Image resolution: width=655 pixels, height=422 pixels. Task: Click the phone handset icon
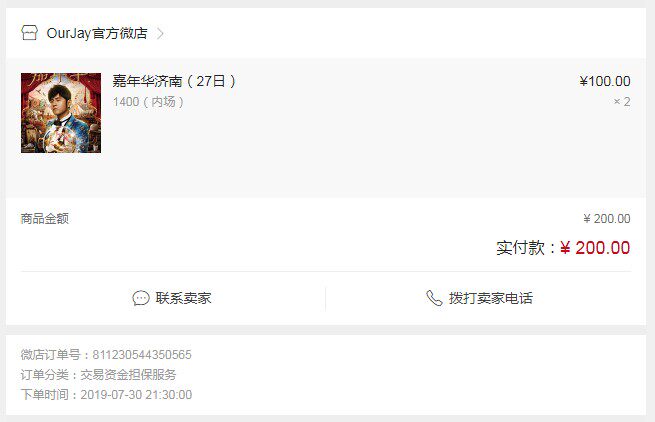[434, 298]
